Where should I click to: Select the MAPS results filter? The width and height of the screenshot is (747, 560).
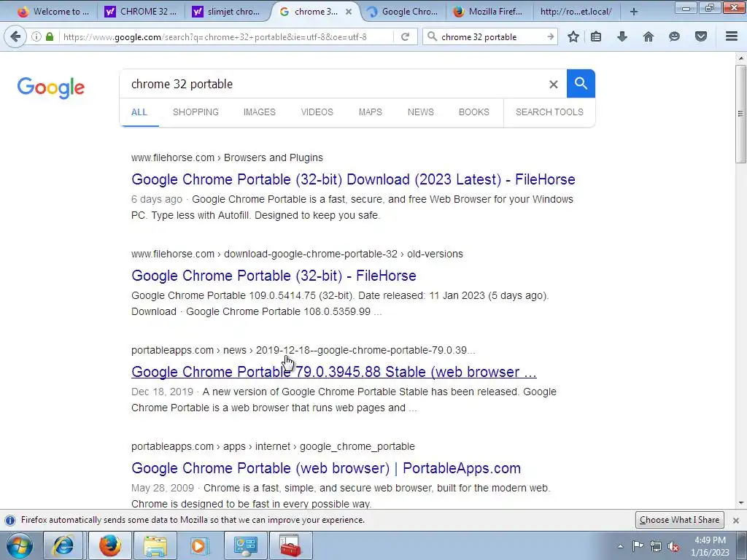tap(370, 112)
